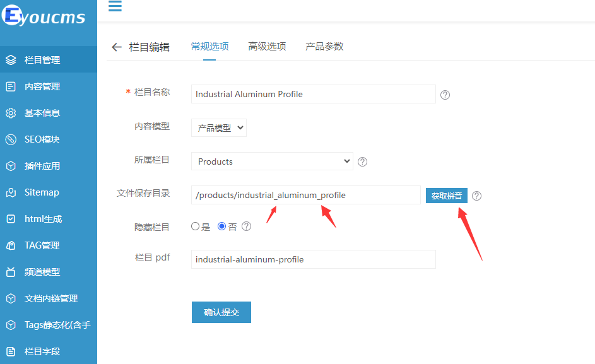Select 是 for 隐藏栏目
595x364 pixels.
pos(195,226)
